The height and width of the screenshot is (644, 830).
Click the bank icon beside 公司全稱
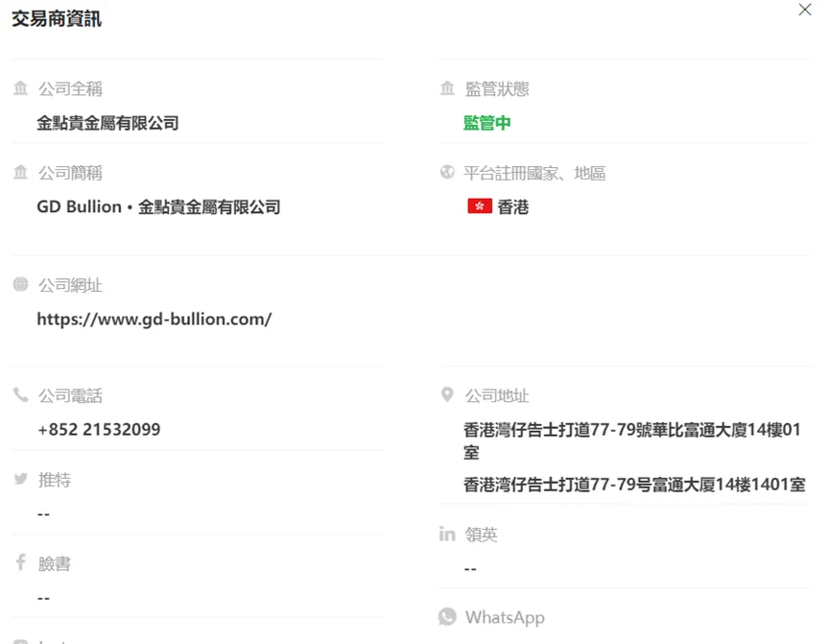[21, 88]
